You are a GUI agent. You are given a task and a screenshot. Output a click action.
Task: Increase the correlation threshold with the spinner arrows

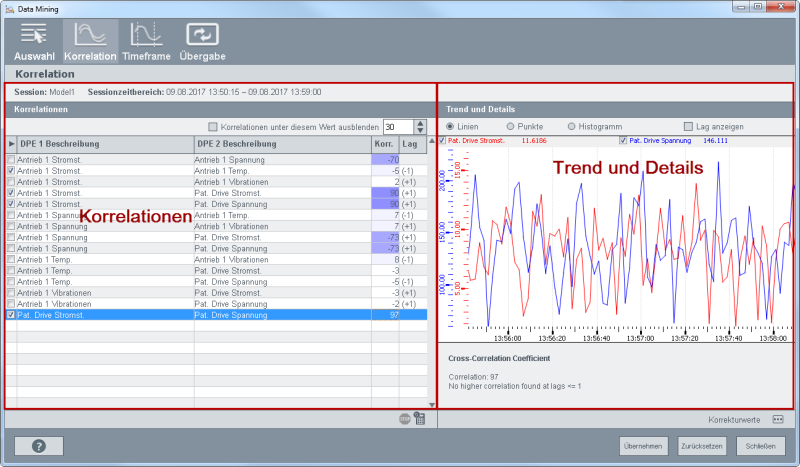tap(422, 124)
